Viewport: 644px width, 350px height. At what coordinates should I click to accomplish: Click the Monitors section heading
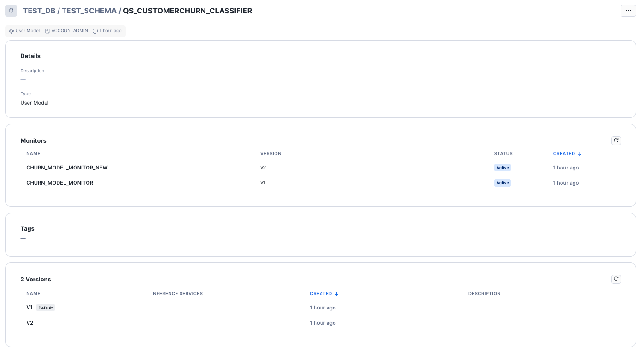tap(33, 140)
